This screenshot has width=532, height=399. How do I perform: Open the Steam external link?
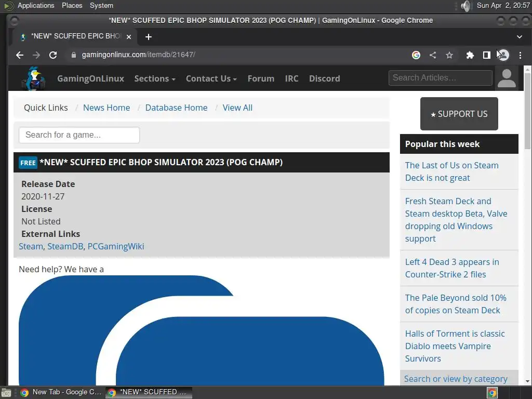tap(31, 246)
